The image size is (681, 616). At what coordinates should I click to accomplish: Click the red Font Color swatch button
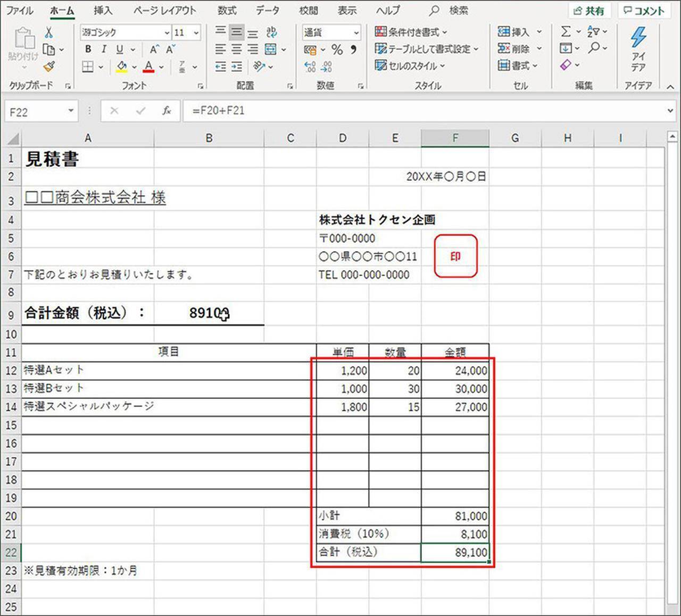point(148,67)
